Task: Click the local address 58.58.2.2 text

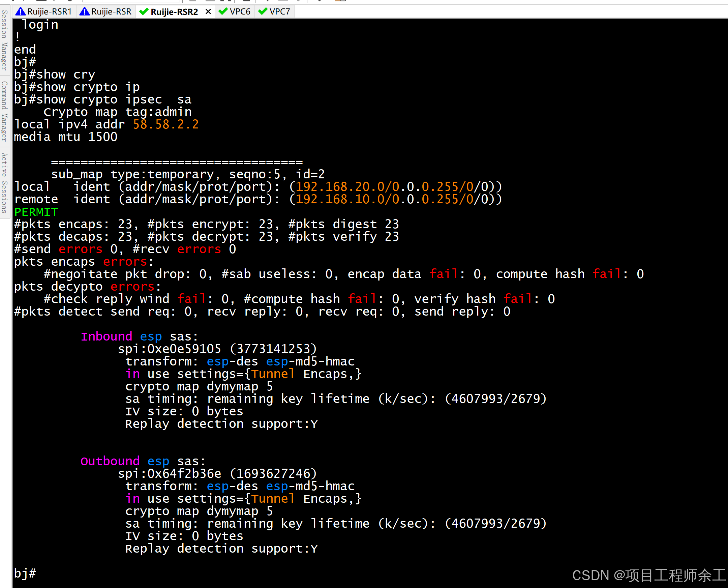Action: (165, 124)
